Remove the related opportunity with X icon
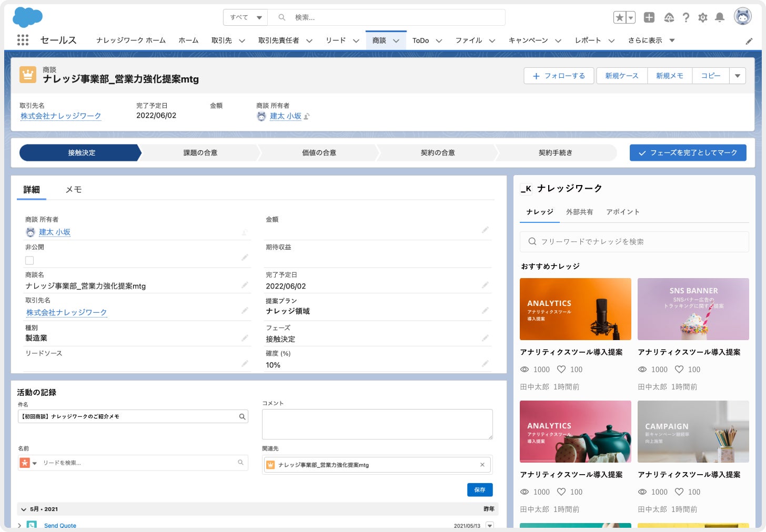The height and width of the screenshot is (532, 766). (x=482, y=465)
